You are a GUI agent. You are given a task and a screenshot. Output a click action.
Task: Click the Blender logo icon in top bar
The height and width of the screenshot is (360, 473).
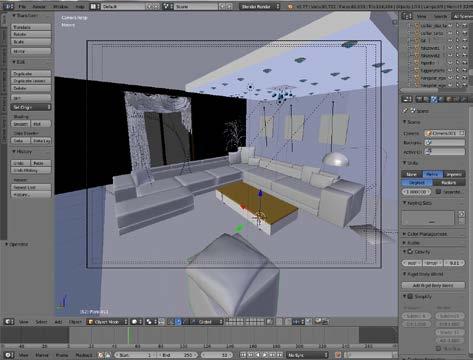290,7
